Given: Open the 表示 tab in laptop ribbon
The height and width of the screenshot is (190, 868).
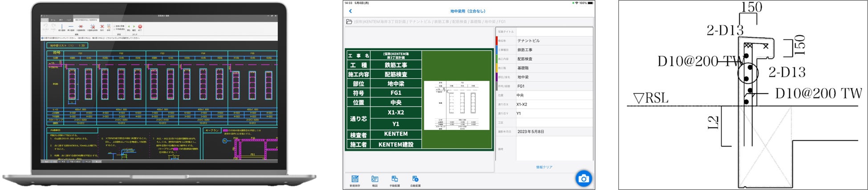Looking at the screenshot, I should (x=61, y=20).
